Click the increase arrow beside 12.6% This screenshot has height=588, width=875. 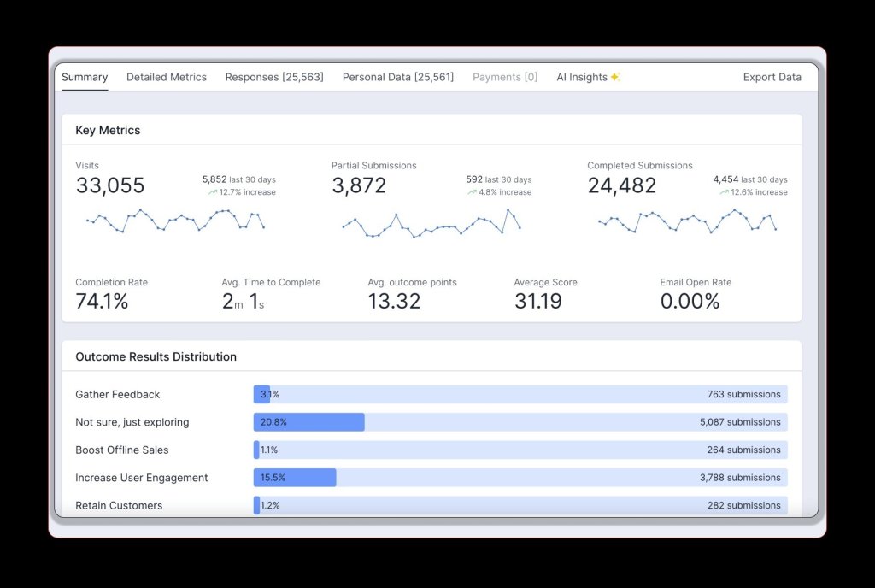point(726,192)
